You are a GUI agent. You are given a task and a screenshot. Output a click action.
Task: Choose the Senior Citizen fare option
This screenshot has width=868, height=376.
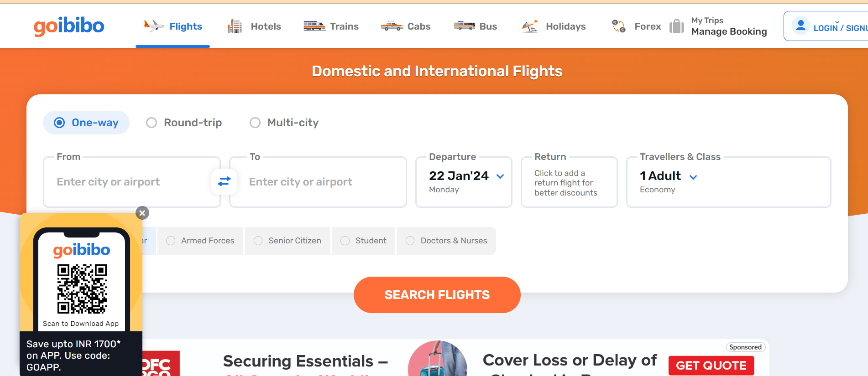pyautogui.click(x=288, y=241)
